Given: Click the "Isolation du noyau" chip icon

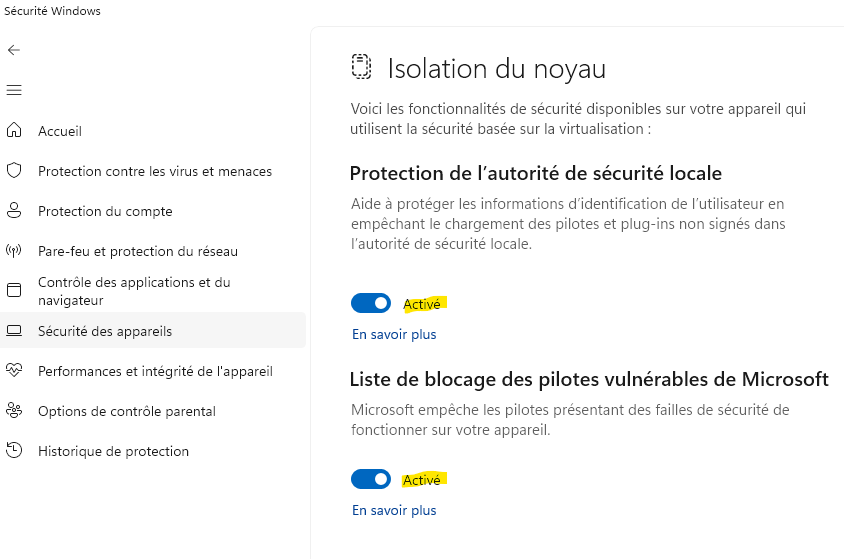Looking at the screenshot, I should point(361,68).
